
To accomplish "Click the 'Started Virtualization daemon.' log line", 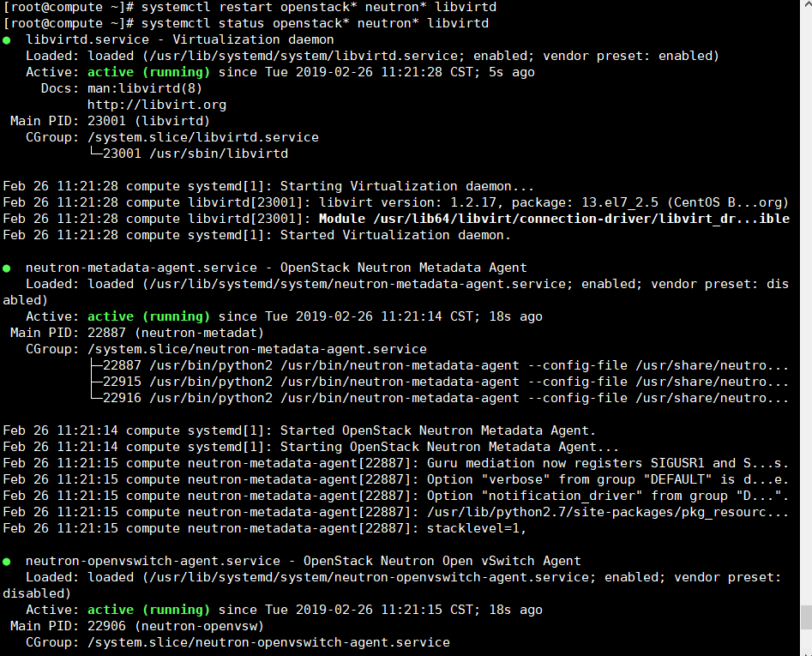I will coord(257,236).
